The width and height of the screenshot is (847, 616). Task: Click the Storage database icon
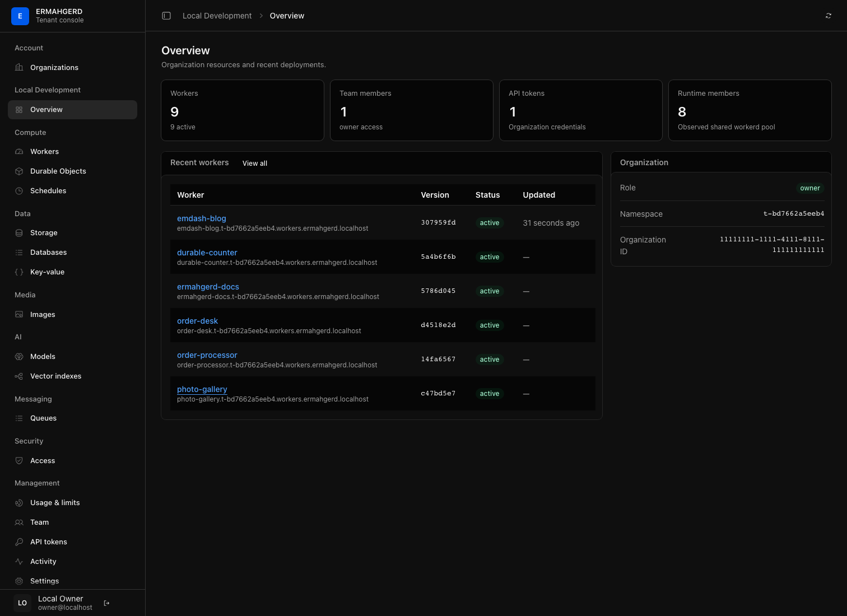point(19,233)
